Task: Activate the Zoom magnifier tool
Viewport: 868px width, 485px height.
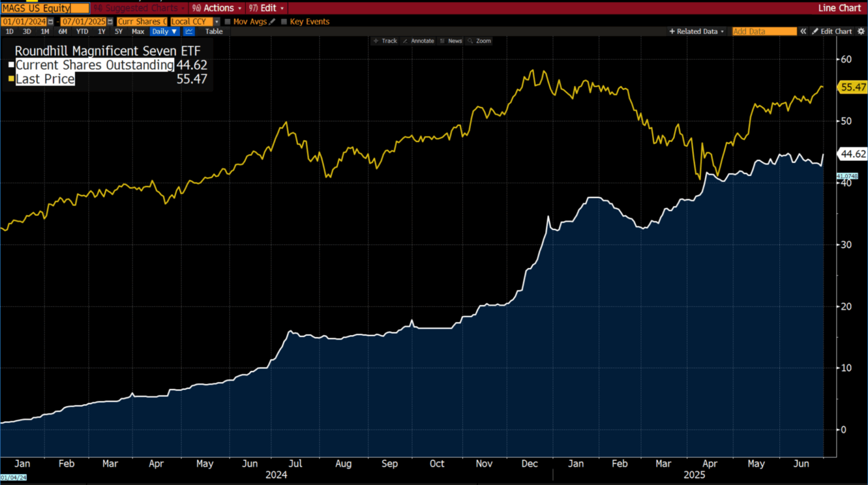Action: (479, 41)
